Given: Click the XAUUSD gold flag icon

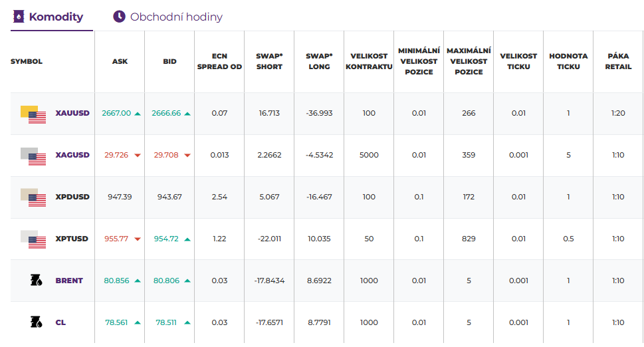Looking at the screenshot, I should tap(33, 114).
